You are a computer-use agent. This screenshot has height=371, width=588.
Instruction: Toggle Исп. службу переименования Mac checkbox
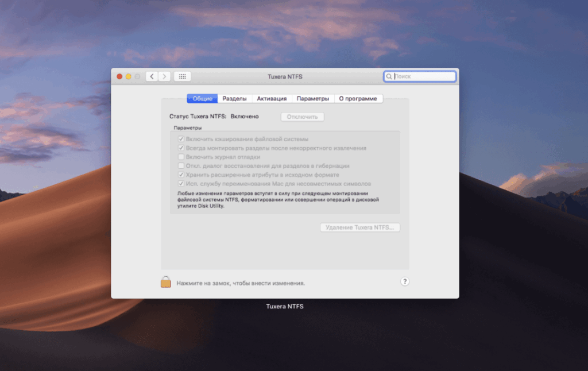pos(181,184)
